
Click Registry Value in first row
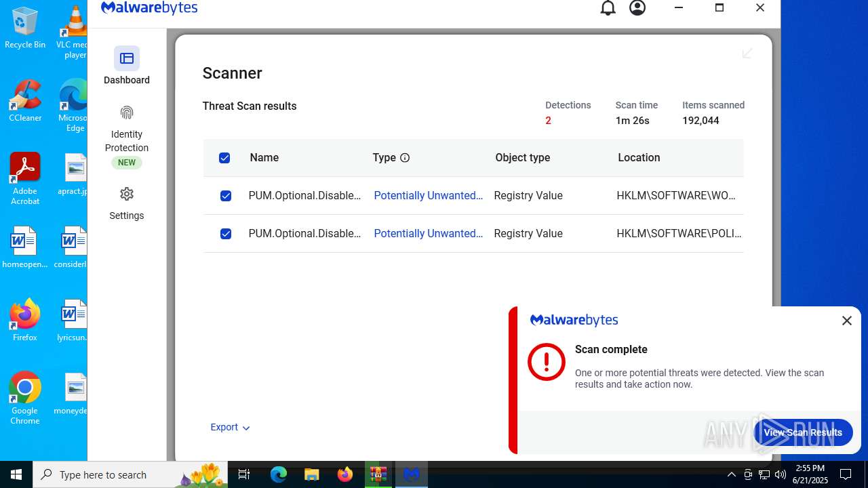(x=528, y=195)
